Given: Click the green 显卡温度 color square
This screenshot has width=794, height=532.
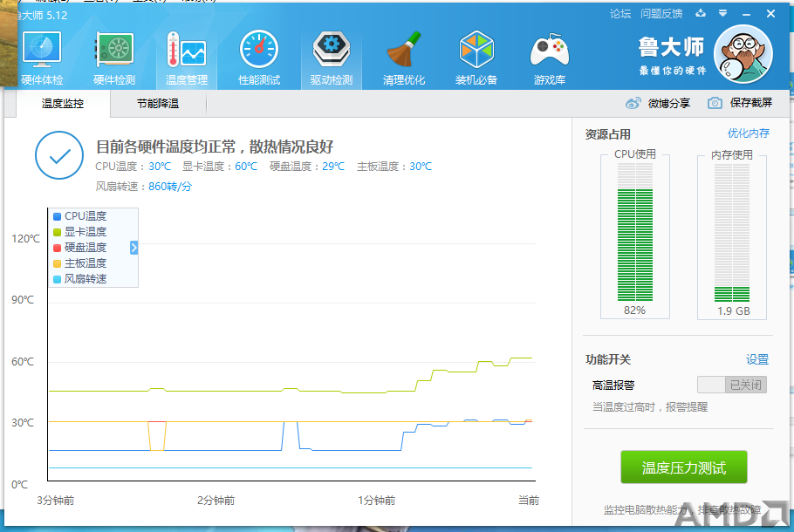Looking at the screenshot, I should point(58,232).
